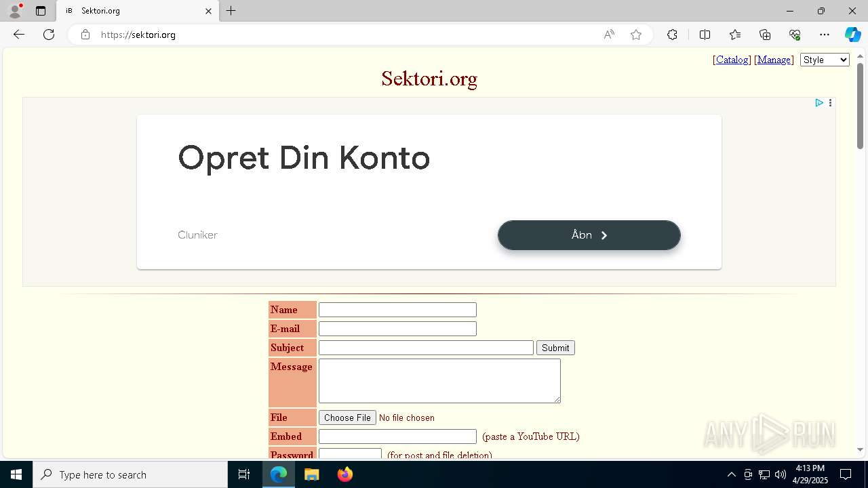Click the scrollbar up arrow
The width and height of the screenshot is (868, 488).
[860, 56]
